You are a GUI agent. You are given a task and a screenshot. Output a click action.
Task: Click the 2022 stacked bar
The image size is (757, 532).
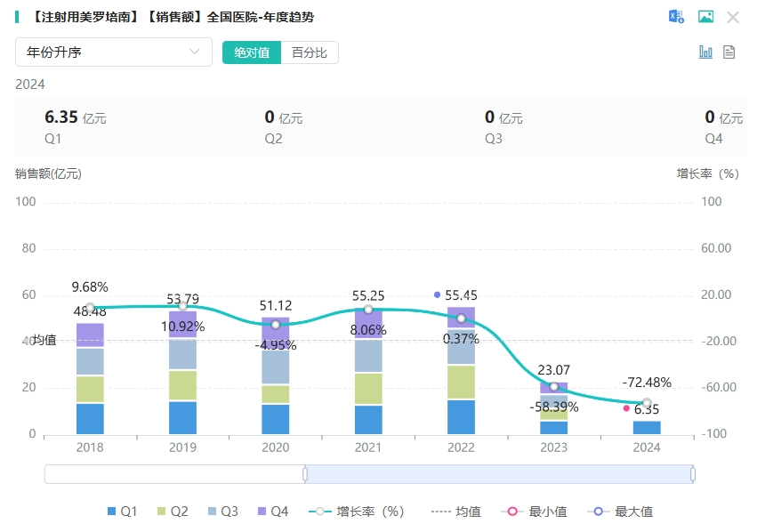tap(461, 374)
